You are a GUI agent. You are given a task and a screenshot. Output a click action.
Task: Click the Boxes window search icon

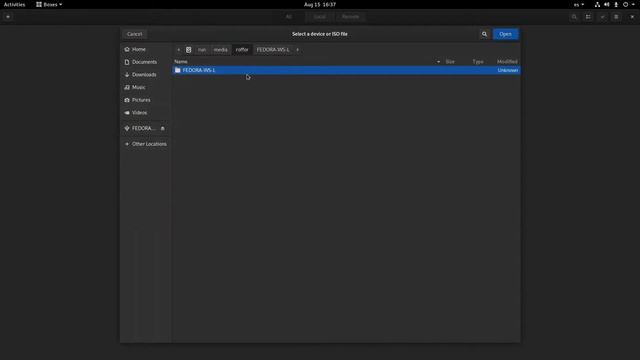pyautogui.click(x=574, y=17)
